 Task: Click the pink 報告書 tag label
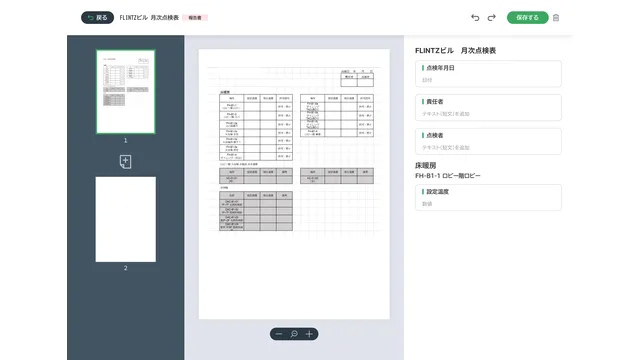point(195,18)
